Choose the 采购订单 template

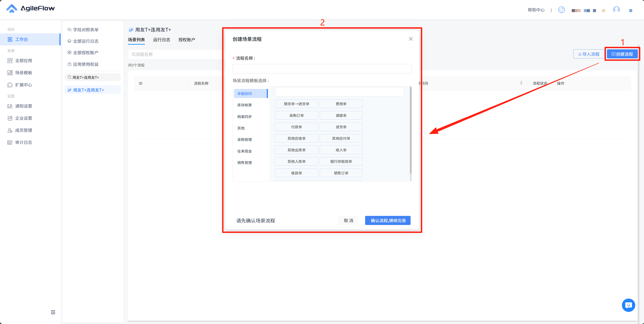[296, 115]
